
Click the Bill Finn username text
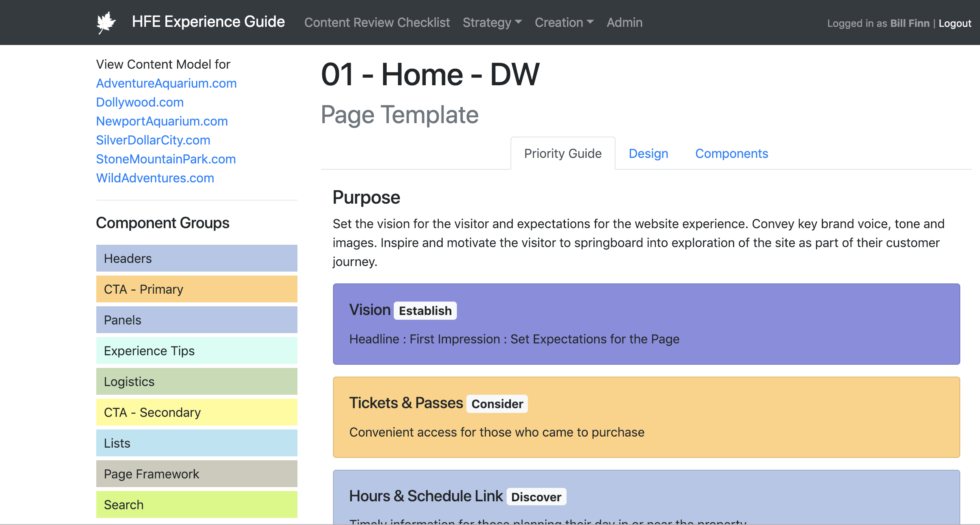coord(910,23)
